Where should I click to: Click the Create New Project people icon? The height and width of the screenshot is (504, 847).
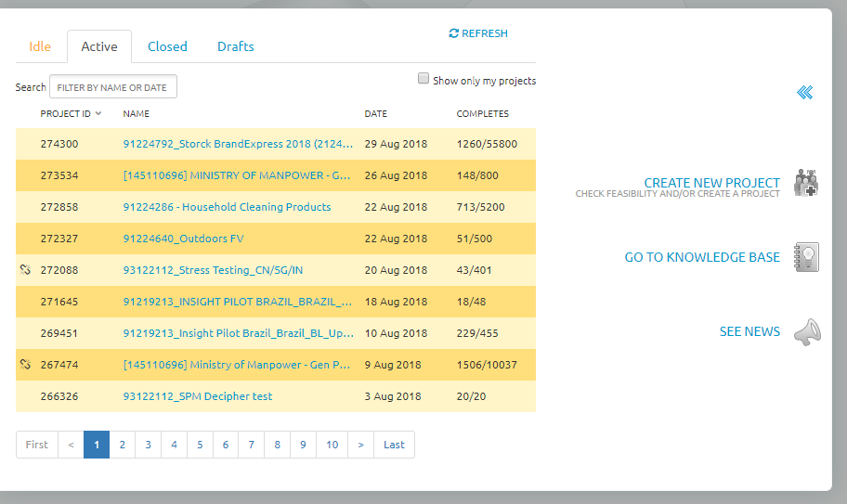[806, 183]
